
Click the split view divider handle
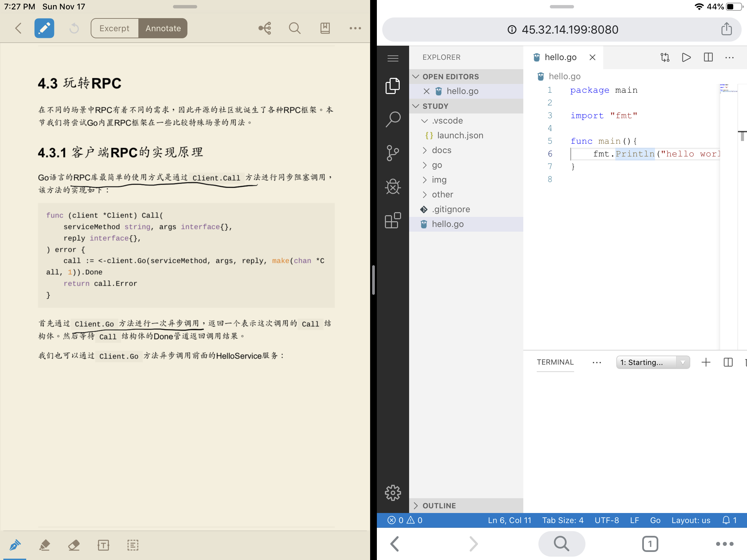(373, 280)
